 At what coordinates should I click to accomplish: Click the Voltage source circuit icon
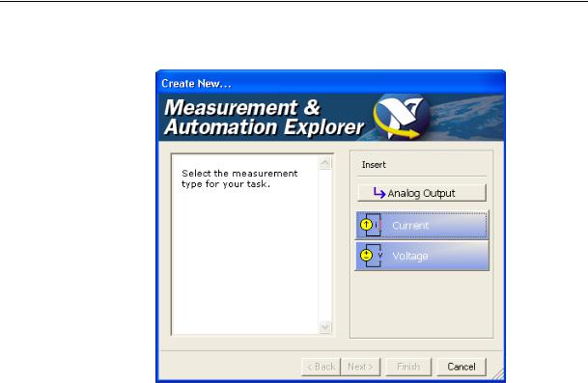(372, 256)
